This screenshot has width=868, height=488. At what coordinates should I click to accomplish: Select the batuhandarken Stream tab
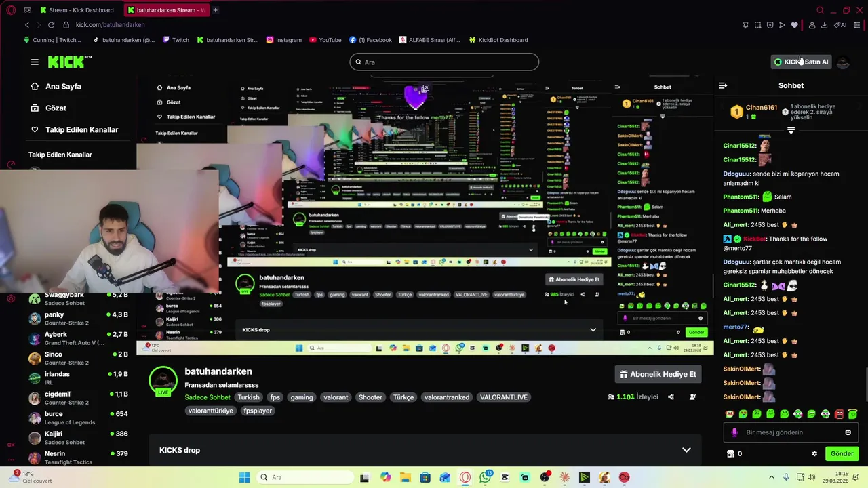tap(167, 10)
